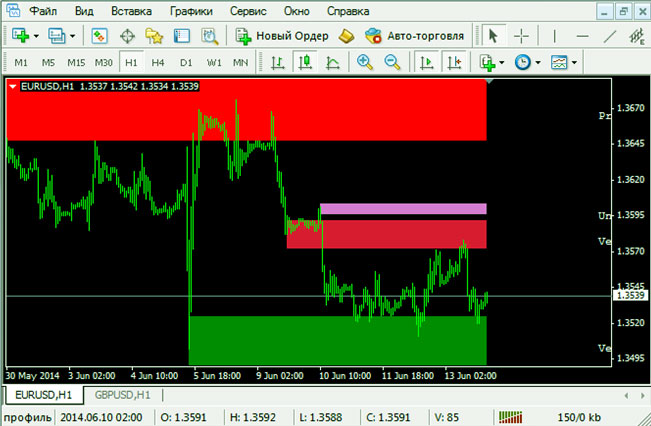651x426 pixels.
Task: Click the Новый Ордер button
Action: pyautogui.click(x=281, y=36)
